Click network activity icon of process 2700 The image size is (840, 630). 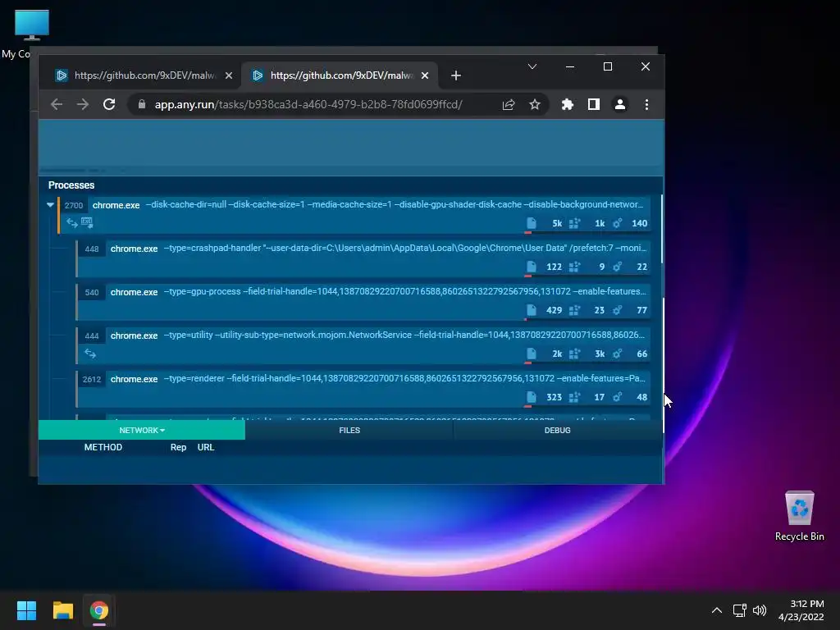[72, 223]
